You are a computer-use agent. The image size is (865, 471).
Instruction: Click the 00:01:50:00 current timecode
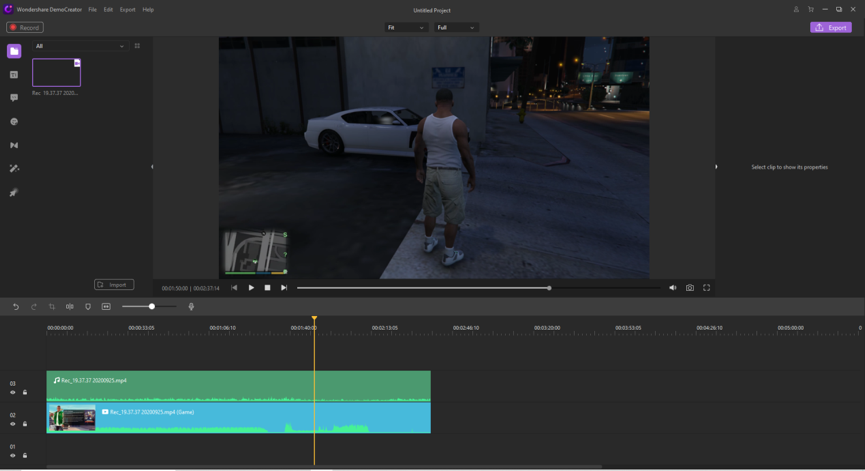click(x=174, y=288)
